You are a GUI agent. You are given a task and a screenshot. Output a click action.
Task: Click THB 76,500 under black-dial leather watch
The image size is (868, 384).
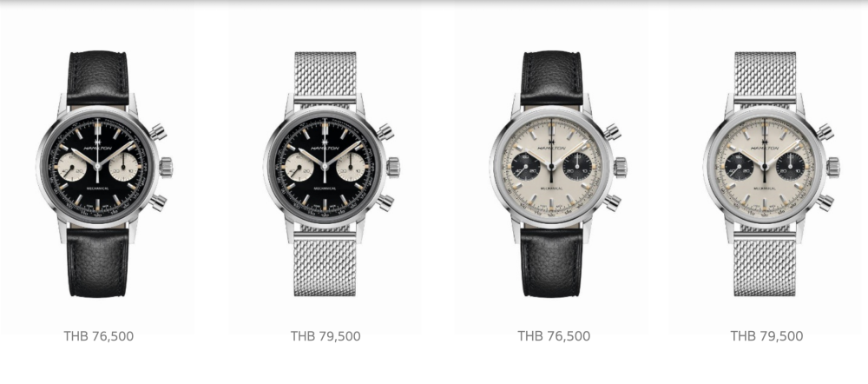coord(99,336)
